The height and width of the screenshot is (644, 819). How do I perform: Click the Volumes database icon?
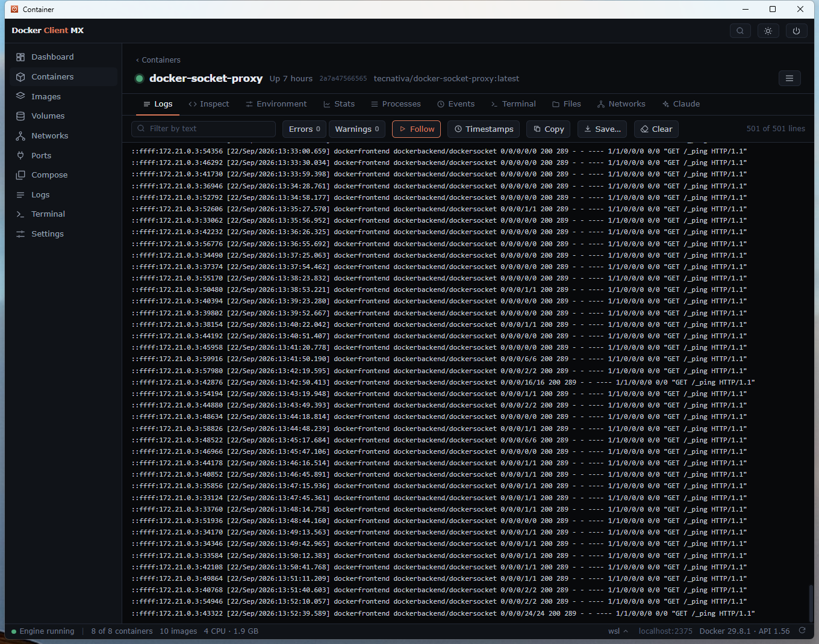point(20,116)
